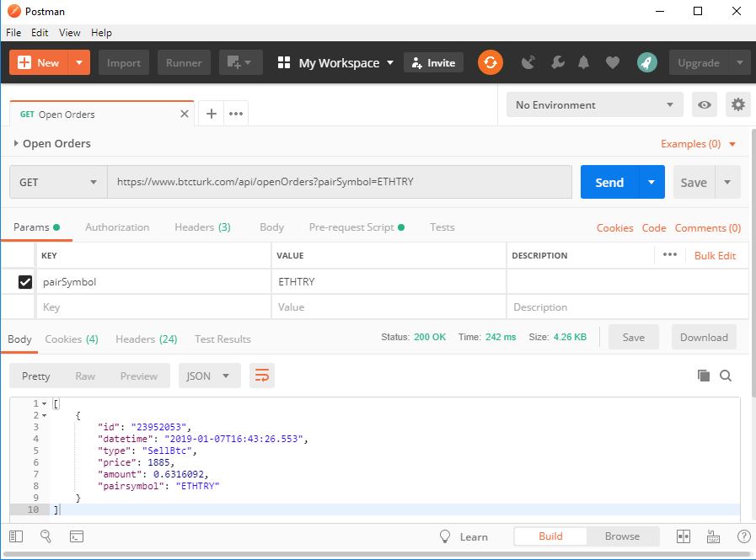Click the empty Key parameter field
Viewport: 756px width, 560px height.
(x=153, y=307)
